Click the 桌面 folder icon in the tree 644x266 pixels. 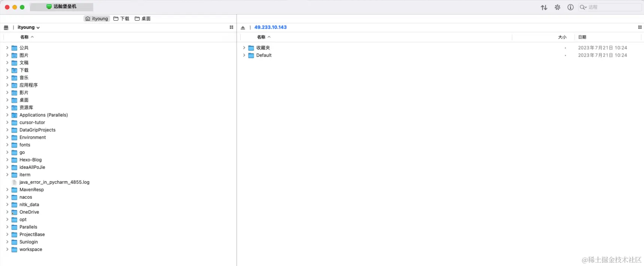point(14,100)
